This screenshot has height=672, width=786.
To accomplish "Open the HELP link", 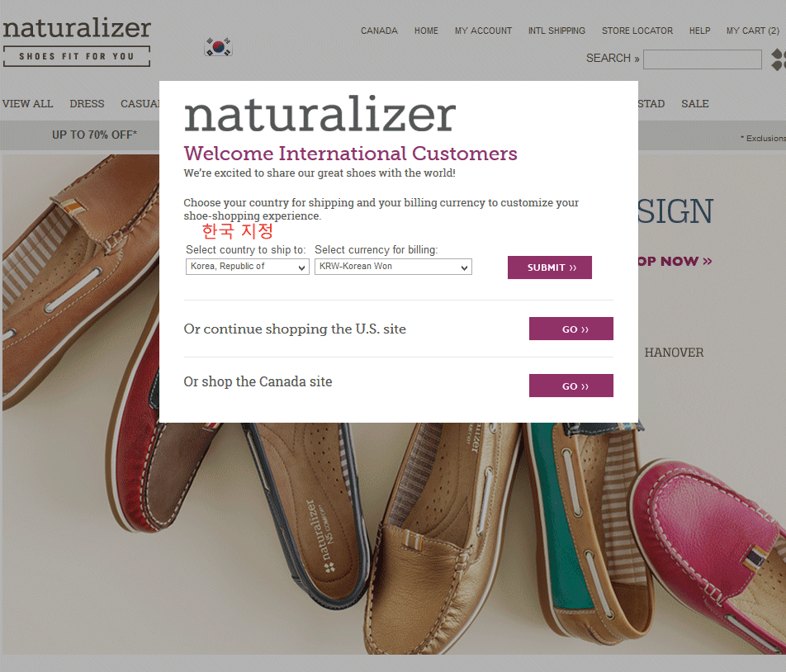I will (699, 31).
